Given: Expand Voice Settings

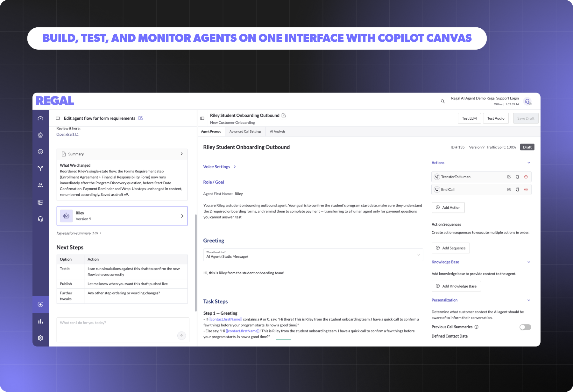Looking at the screenshot, I should [220, 167].
